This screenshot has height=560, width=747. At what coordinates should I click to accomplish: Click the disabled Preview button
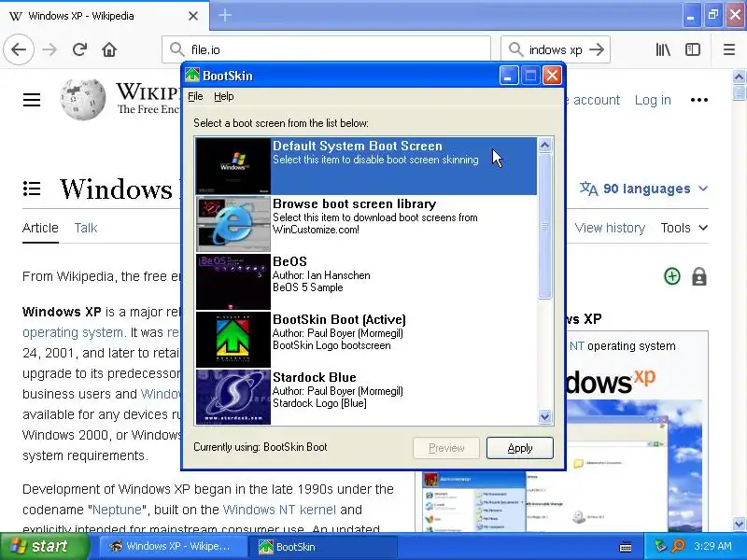coord(446,448)
